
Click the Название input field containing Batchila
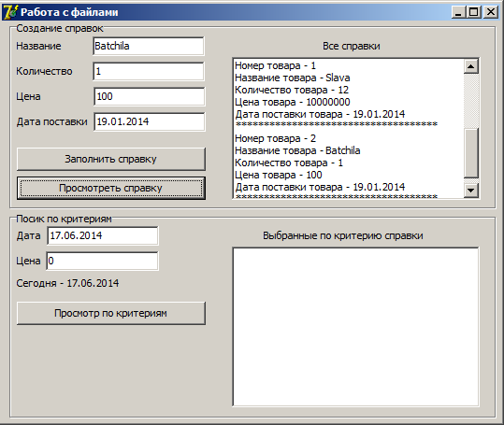tap(149, 46)
